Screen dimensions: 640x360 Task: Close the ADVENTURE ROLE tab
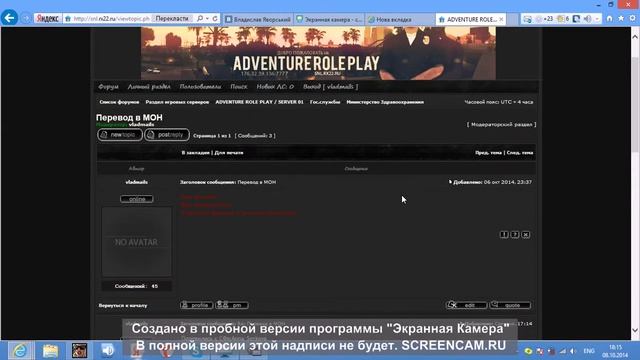(501, 19)
